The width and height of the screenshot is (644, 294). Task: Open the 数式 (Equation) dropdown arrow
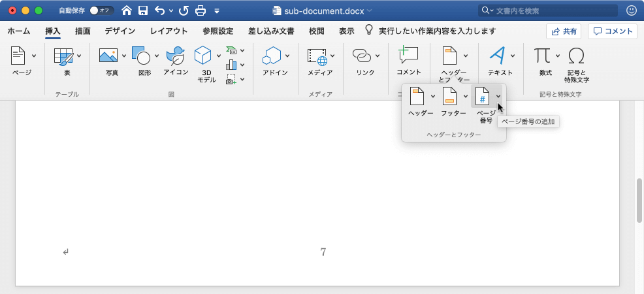pyautogui.click(x=558, y=55)
